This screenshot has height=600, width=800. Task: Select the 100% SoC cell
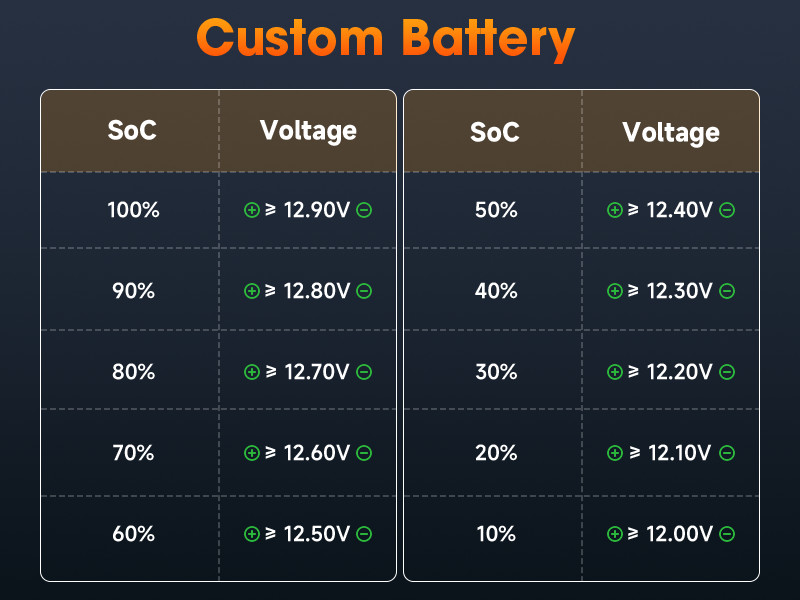133,210
